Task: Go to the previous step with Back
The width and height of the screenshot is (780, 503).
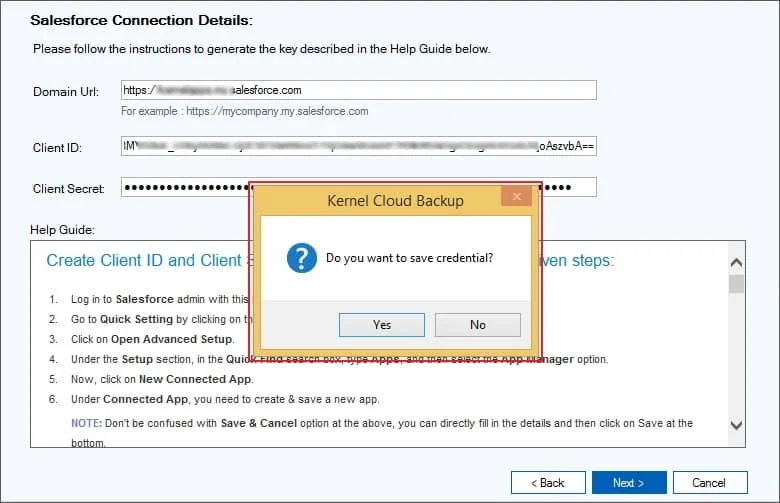Action: tap(548, 483)
